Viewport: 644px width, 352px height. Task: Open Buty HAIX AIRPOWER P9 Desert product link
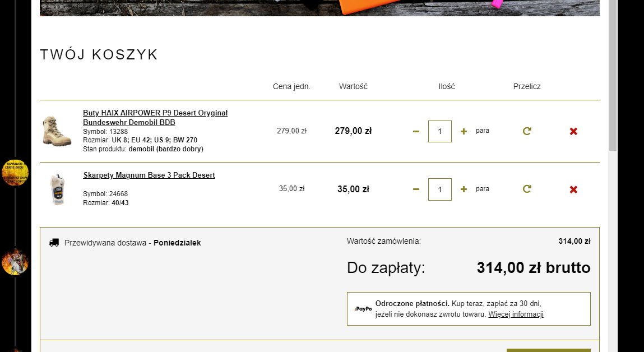click(155, 118)
